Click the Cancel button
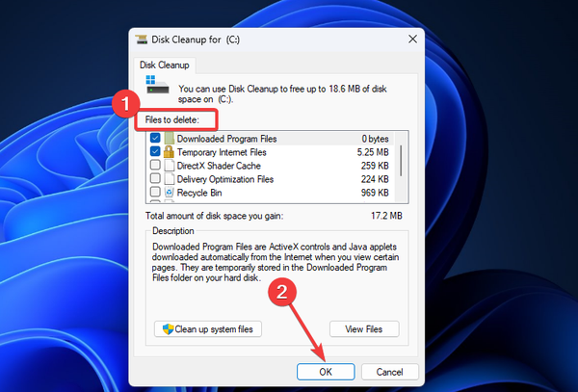This screenshot has width=578, height=392. click(389, 372)
